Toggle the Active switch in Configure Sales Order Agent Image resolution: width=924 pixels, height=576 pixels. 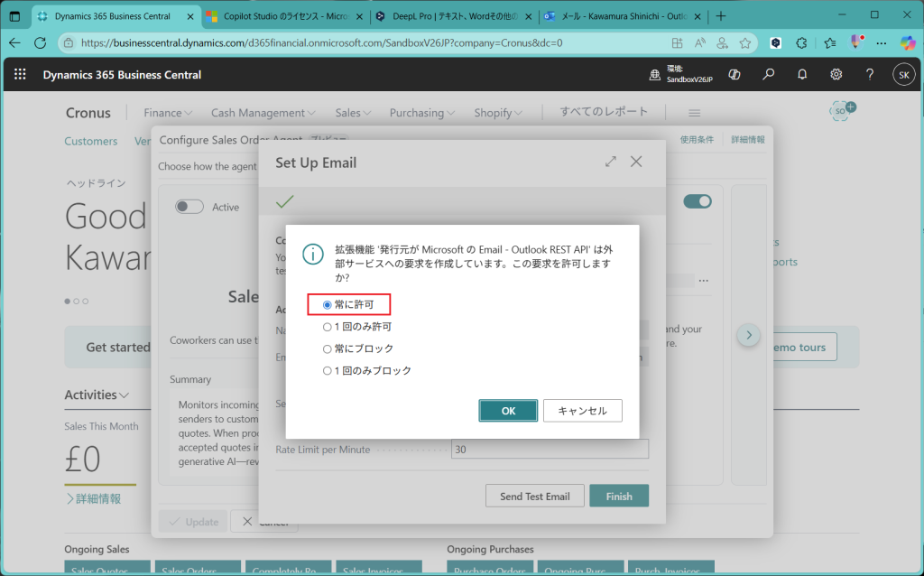pyautogui.click(x=189, y=207)
